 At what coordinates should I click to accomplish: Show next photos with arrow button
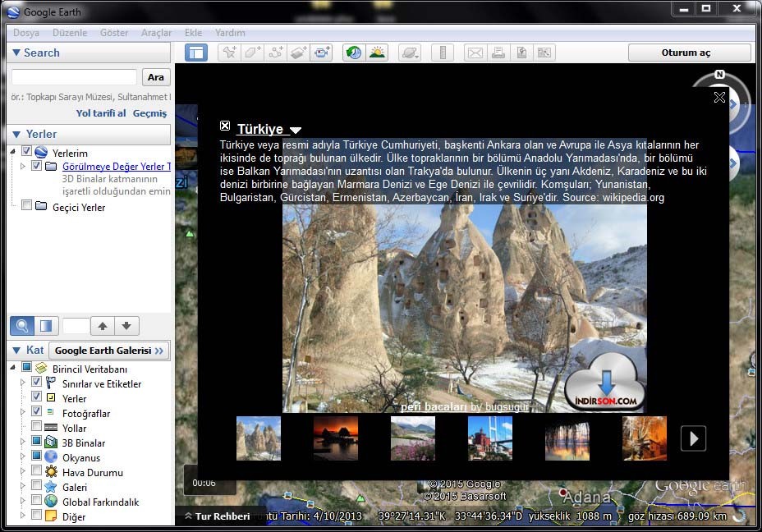[x=694, y=438]
